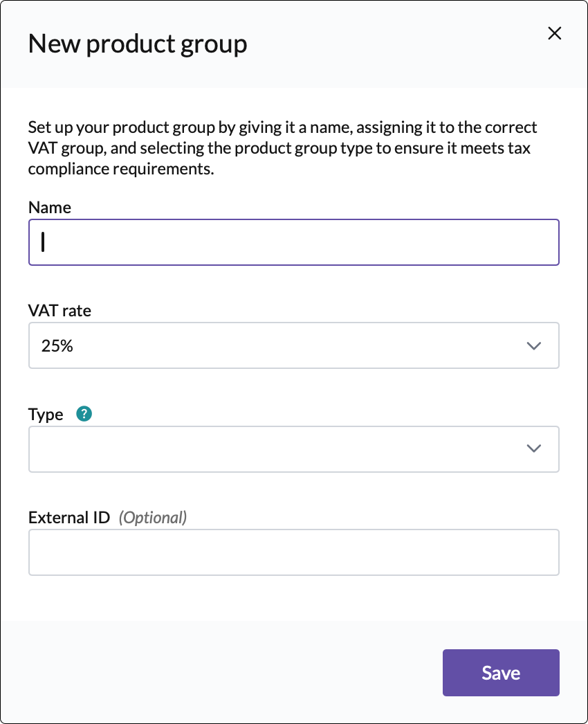Close the New product group dialog

[554, 34]
